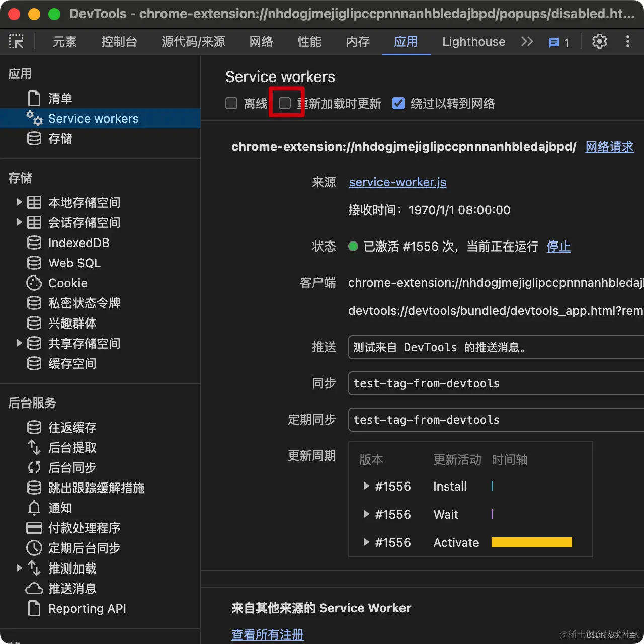Click the 定期后台同步 clock icon
The image size is (644, 644).
pyautogui.click(x=34, y=548)
